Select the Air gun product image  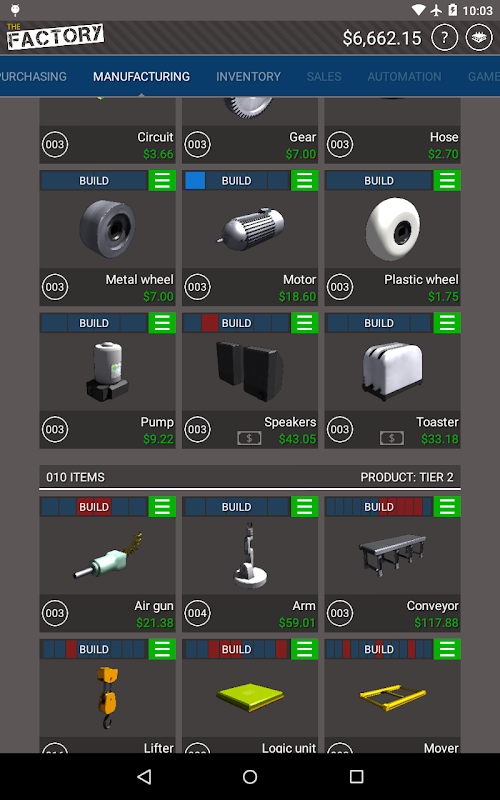108,555
